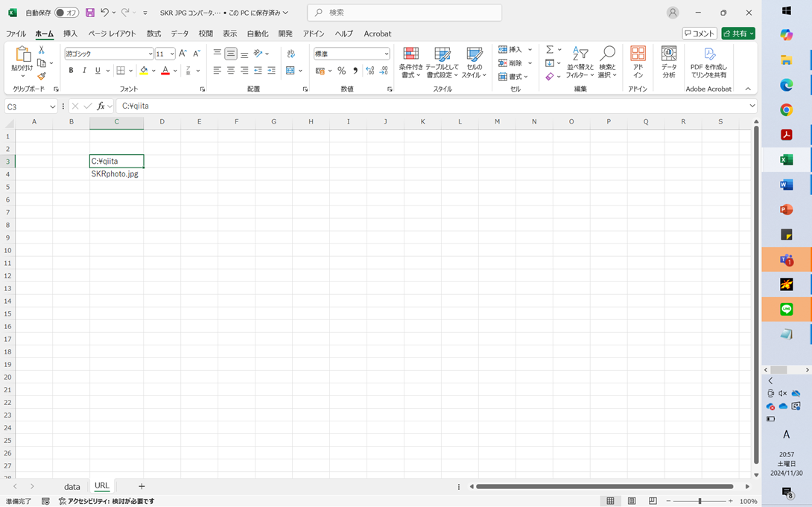
Task: Decrease font size with smaller A icon
Action: (x=196, y=54)
